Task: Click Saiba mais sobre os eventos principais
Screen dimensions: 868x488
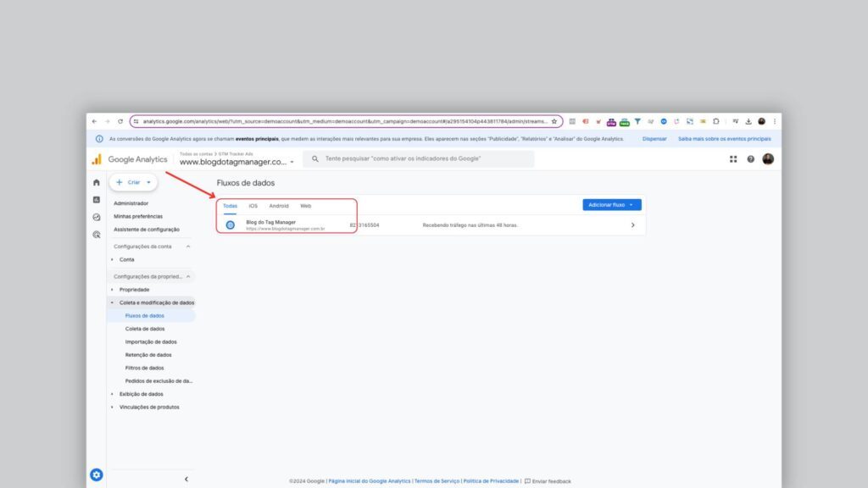Action: (x=725, y=139)
